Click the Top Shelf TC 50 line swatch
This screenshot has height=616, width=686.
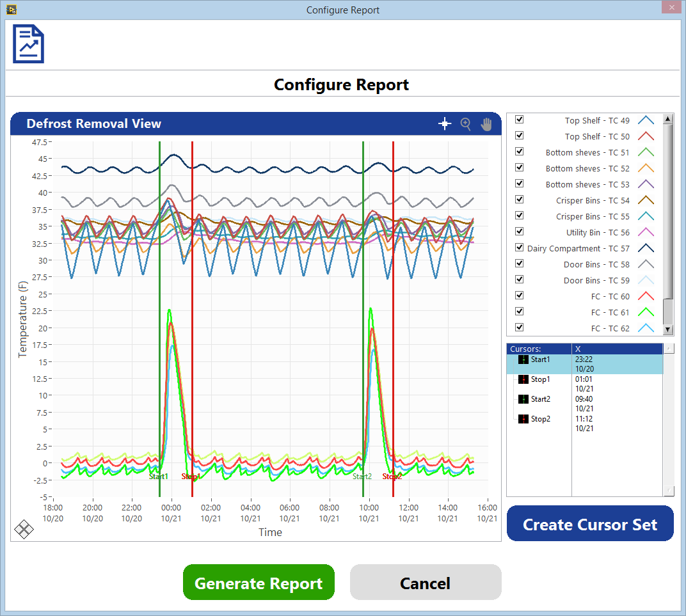[x=646, y=136]
